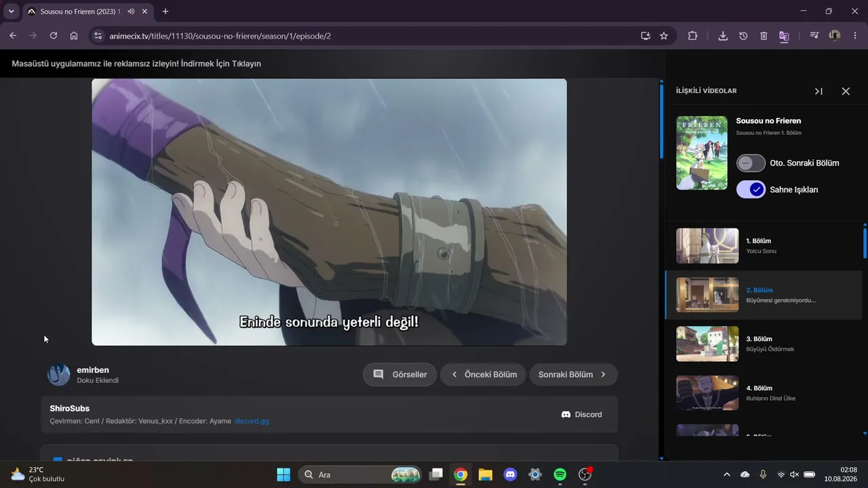This screenshot has width=868, height=488.
Task: Open the emirben username link
Action: 93,370
